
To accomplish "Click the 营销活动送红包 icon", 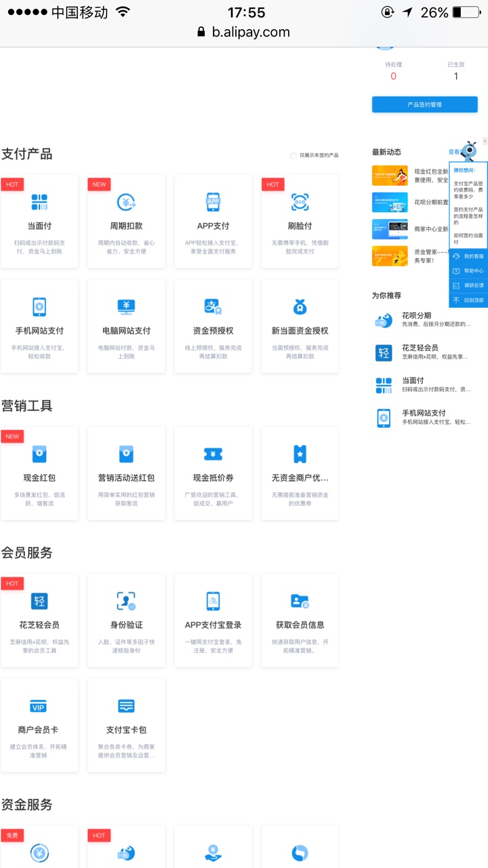I will tap(126, 454).
